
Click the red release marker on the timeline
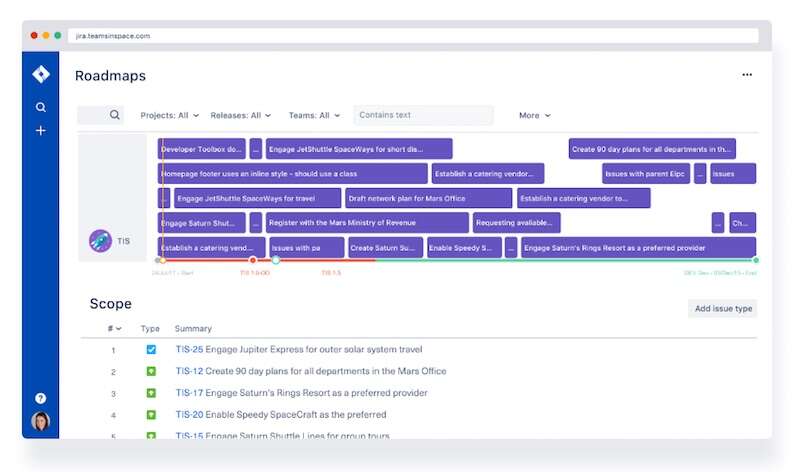coord(253,260)
